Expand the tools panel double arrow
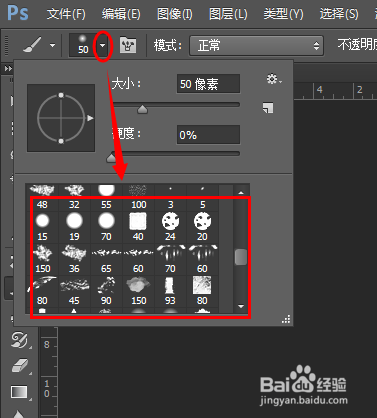 (8, 69)
